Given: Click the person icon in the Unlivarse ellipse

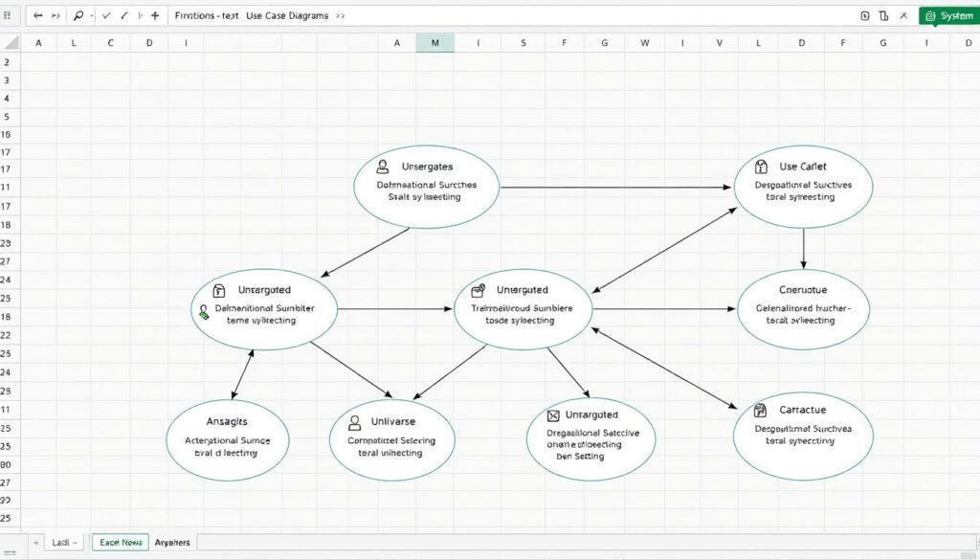Looking at the screenshot, I should 354,423.
